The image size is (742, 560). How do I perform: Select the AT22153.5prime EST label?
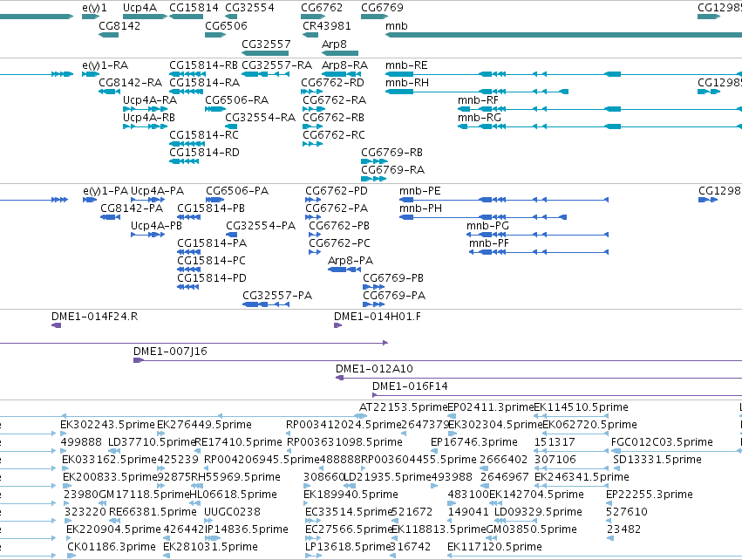pyautogui.click(x=403, y=407)
